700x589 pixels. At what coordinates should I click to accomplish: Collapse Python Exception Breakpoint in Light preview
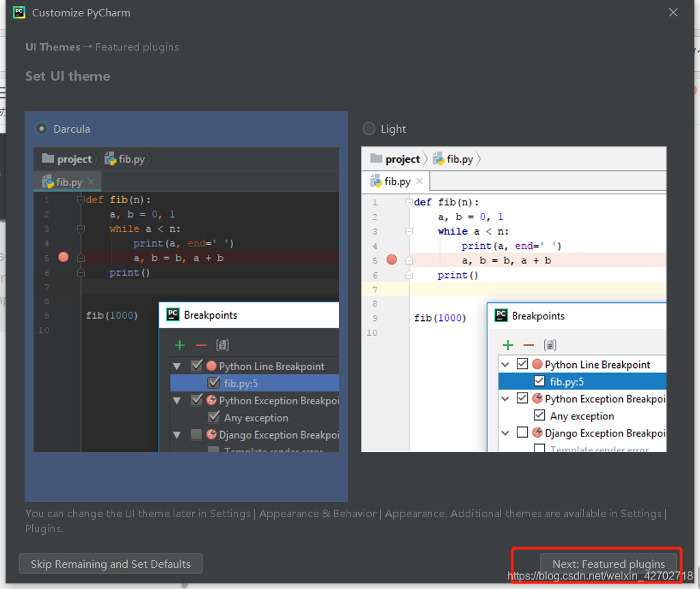click(505, 399)
